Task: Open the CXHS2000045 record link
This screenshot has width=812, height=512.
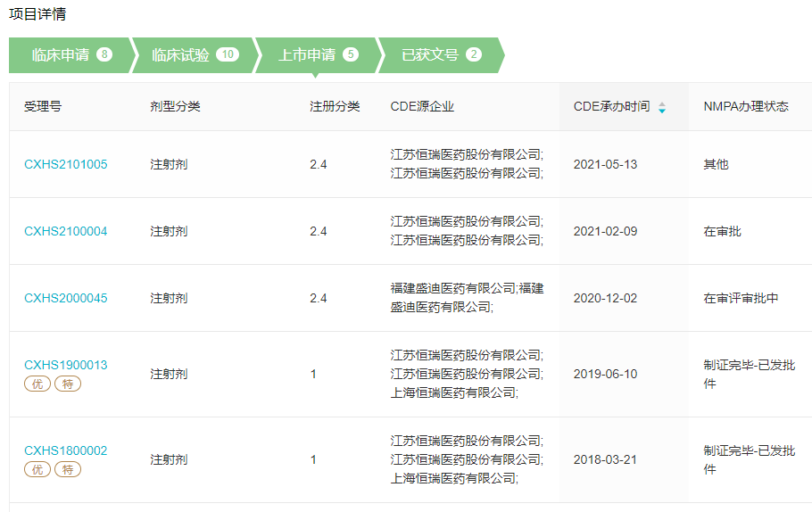Action: tap(66, 298)
